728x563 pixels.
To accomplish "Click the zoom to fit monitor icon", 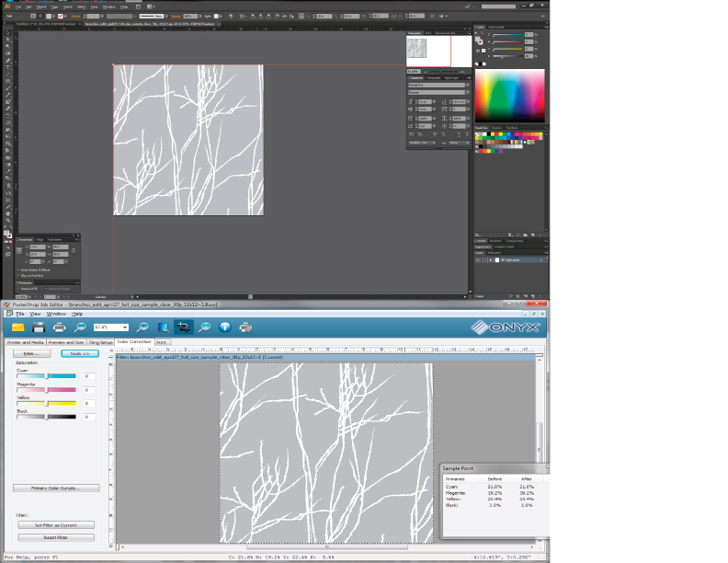I will coord(163,327).
